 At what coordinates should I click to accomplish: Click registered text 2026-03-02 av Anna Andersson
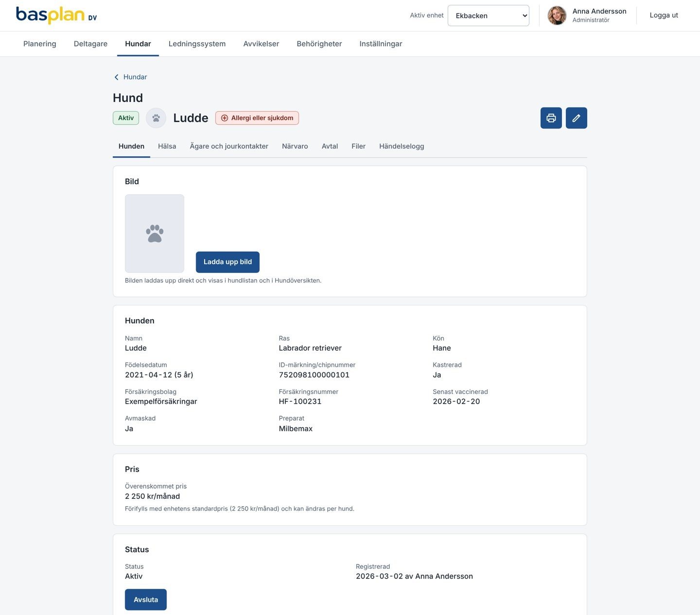click(414, 577)
